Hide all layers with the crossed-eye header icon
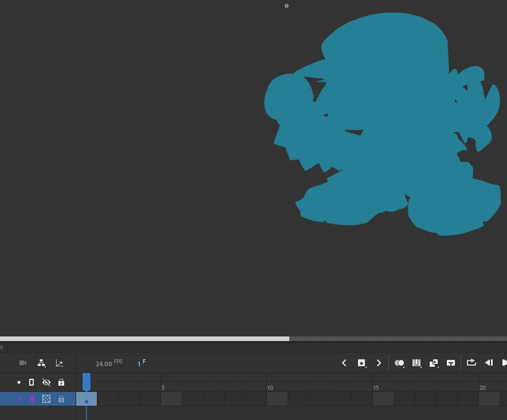Screen dimensions: 507x420 coord(46,382)
